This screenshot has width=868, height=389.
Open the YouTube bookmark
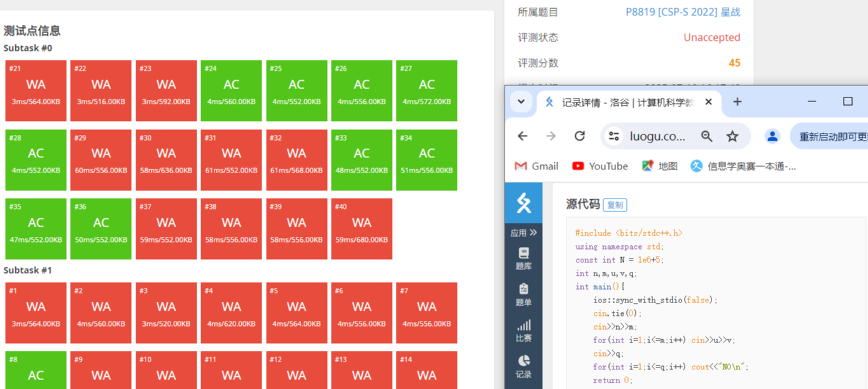pyautogui.click(x=599, y=166)
